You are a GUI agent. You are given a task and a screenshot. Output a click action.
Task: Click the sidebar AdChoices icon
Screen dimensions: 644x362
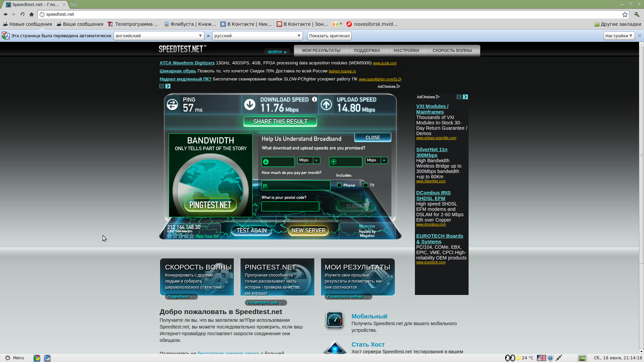437,97
